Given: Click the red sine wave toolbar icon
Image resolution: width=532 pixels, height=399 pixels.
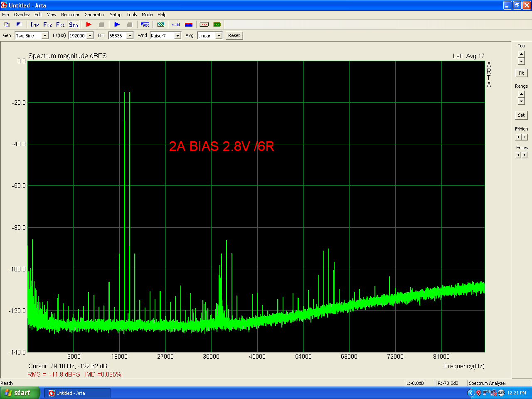Looking at the screenshot, I should (204, 25).
